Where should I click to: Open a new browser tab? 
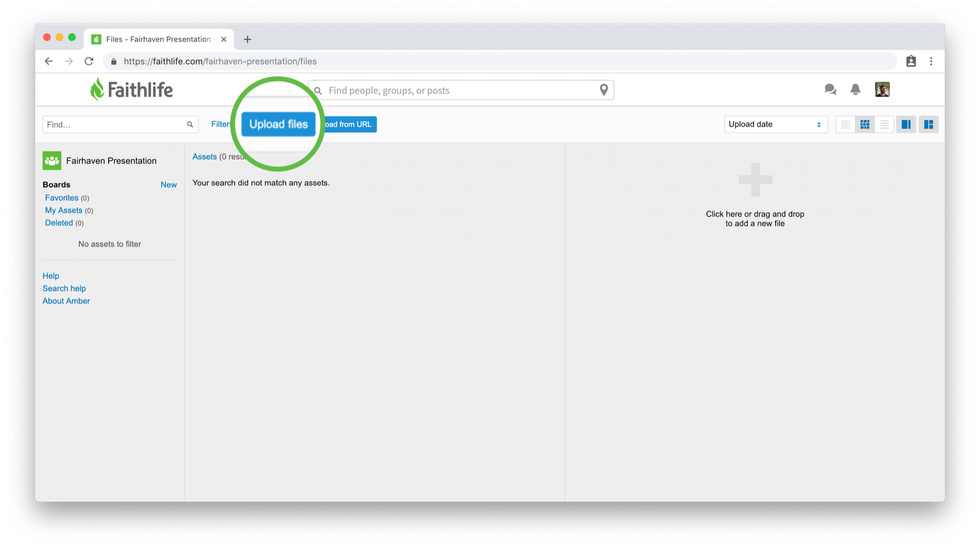pyautogui.click(x=247, y=39)
